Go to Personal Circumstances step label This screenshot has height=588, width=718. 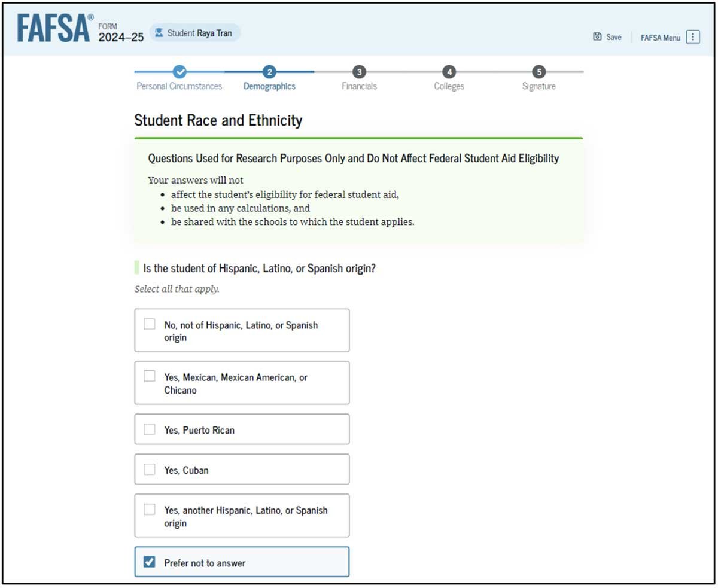point(180,86)
